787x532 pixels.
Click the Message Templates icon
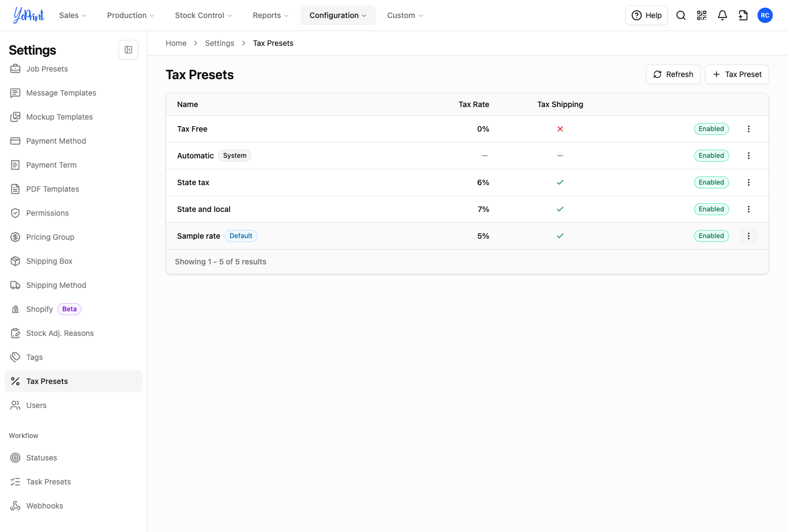point(15,93)
